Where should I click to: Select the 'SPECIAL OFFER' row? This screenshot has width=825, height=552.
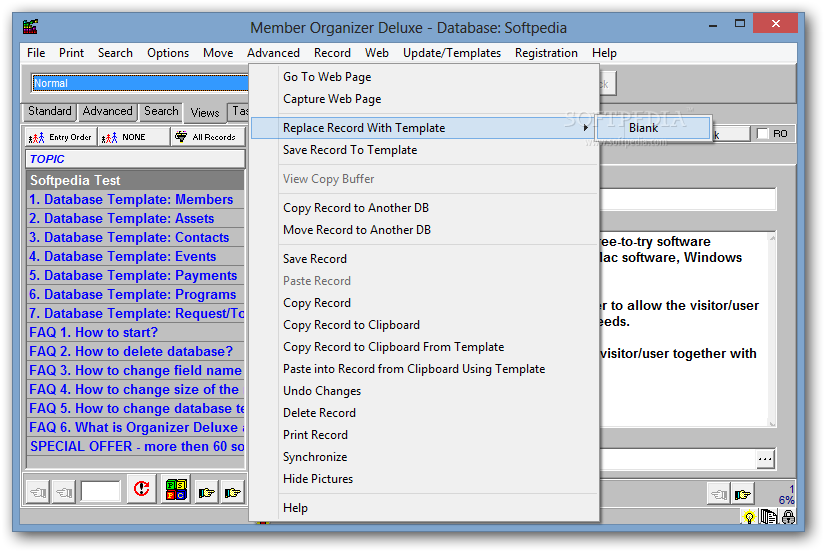pos(135,446)
